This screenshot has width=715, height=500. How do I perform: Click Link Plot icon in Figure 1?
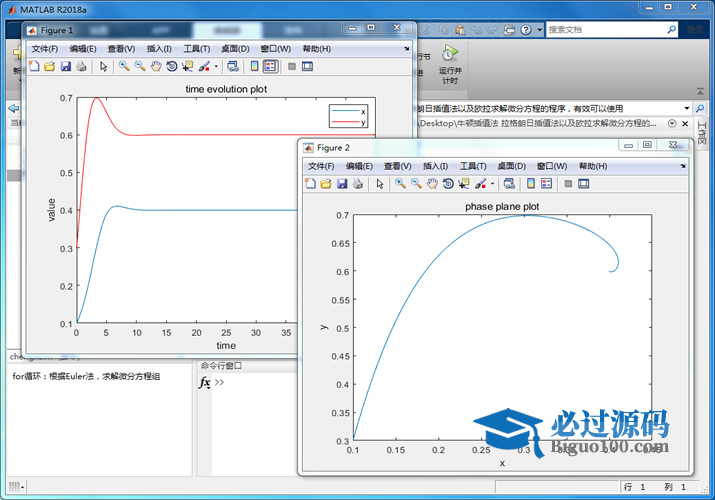233,67
